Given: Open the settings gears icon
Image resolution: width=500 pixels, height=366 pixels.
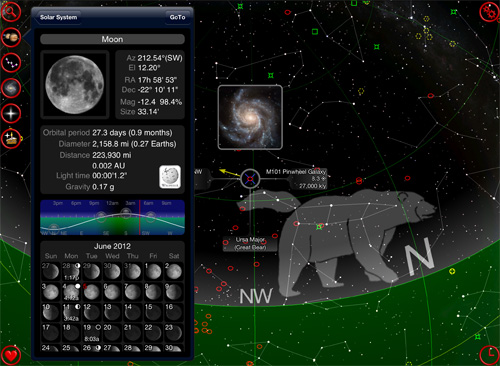Looking at the screenshot, I should tap(489, 12).
